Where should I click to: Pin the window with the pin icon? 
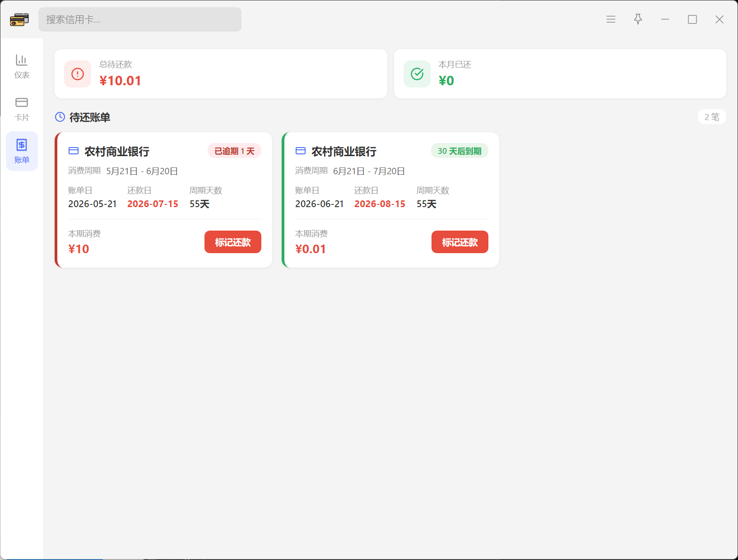pyautogui.click(x=638, y=19)
